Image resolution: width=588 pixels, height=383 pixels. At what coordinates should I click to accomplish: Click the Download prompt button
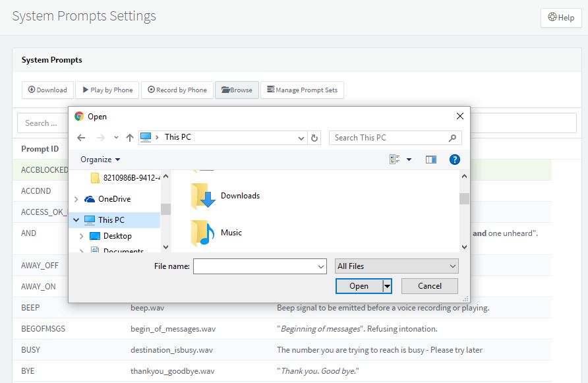[x=47, y=90]
